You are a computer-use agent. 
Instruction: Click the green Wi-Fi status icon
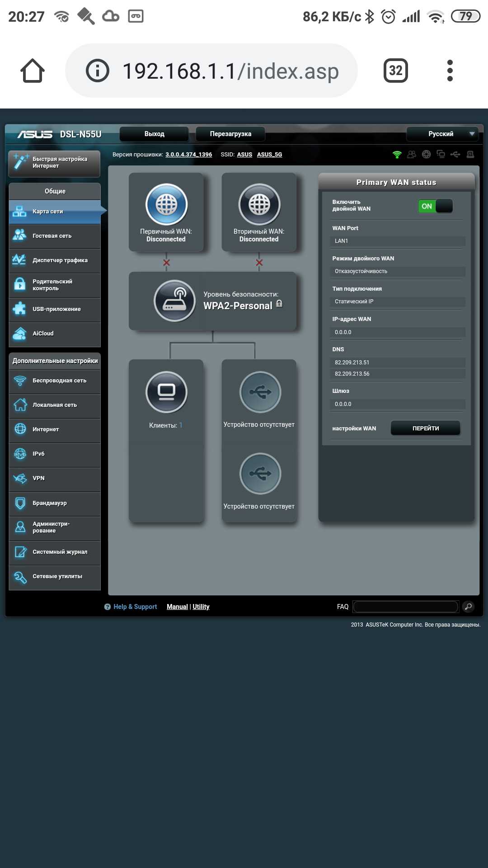tap(397, 155)
